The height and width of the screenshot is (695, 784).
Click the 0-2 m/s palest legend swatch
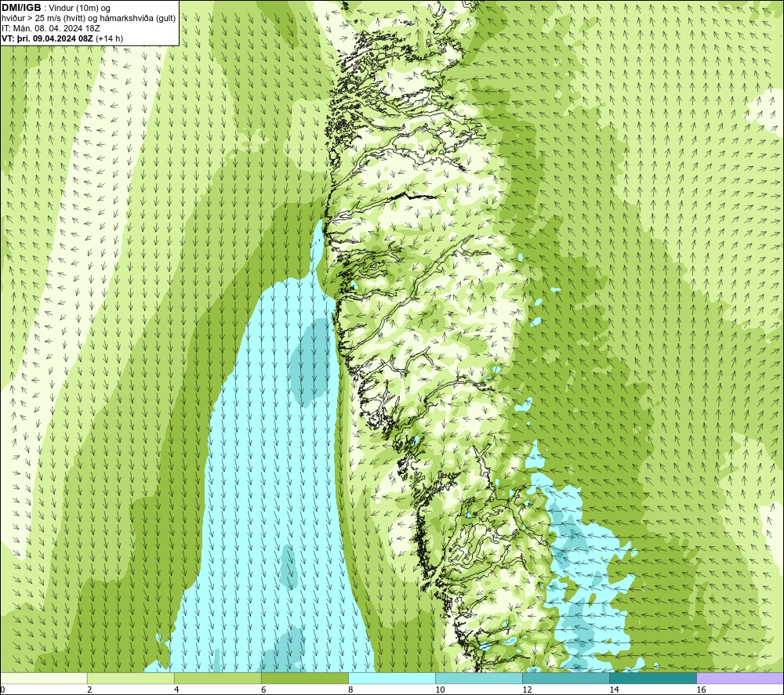44,678
